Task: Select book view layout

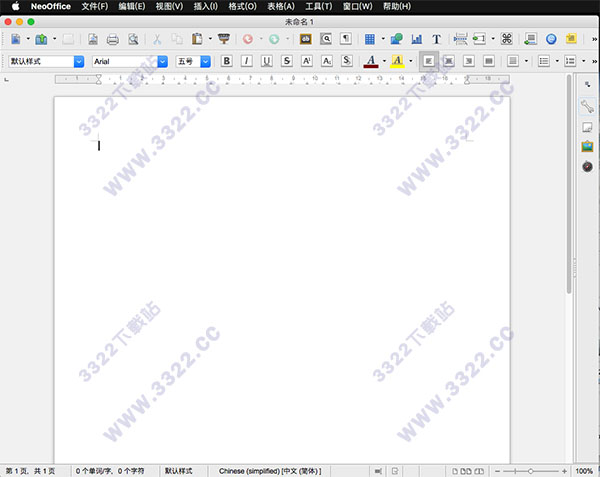Action: (x=479, y=471)
